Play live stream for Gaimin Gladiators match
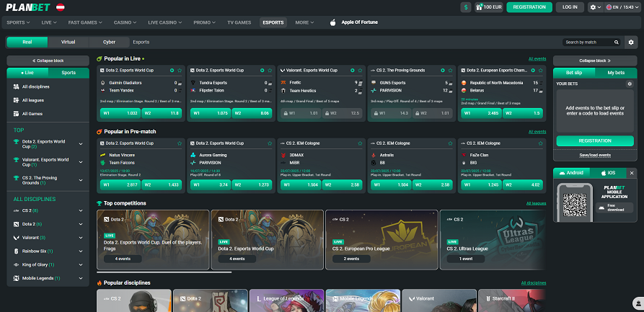 [x=172, y=71]
